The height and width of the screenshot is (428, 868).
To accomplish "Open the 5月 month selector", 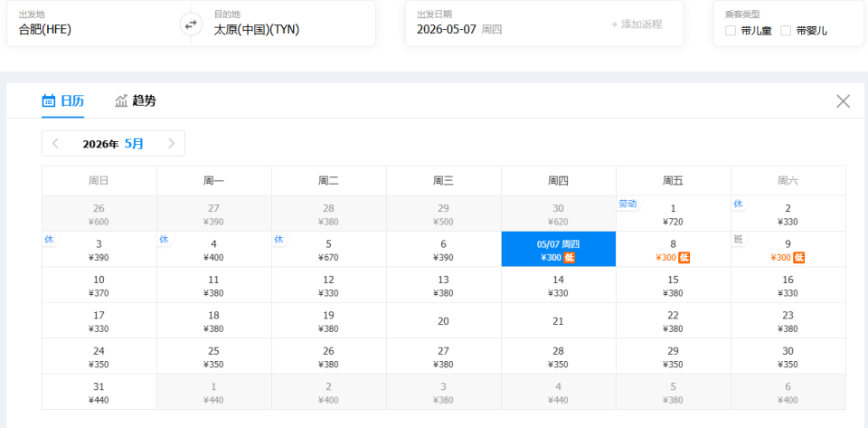I will pyautogui.click(x=134, y=144).
